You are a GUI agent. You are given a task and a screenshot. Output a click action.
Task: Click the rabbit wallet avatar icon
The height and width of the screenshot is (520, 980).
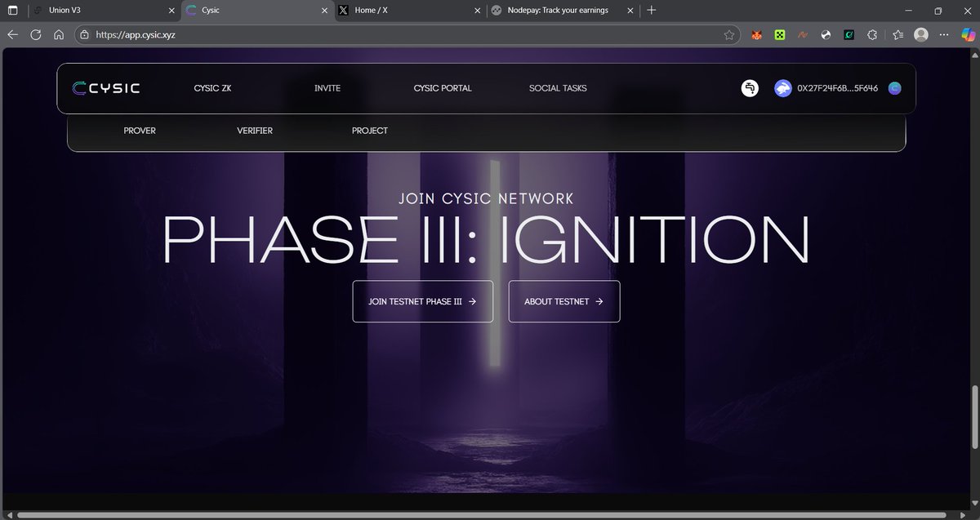(x=783, y=88)
